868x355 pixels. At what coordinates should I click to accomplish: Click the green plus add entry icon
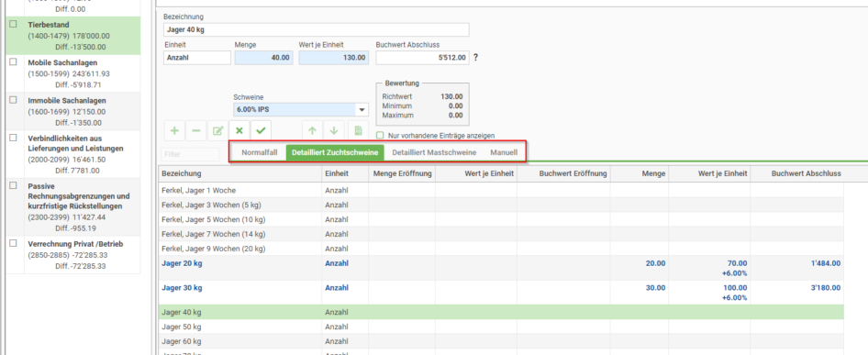(174, 130)
